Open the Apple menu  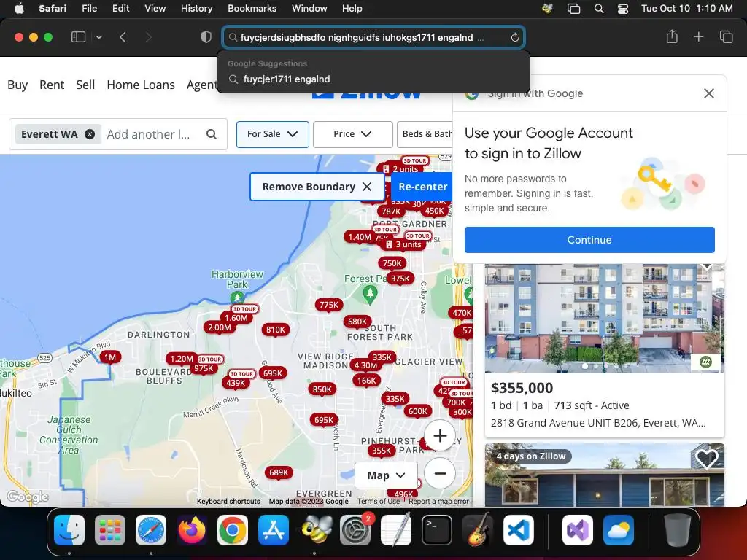[19, 9]
